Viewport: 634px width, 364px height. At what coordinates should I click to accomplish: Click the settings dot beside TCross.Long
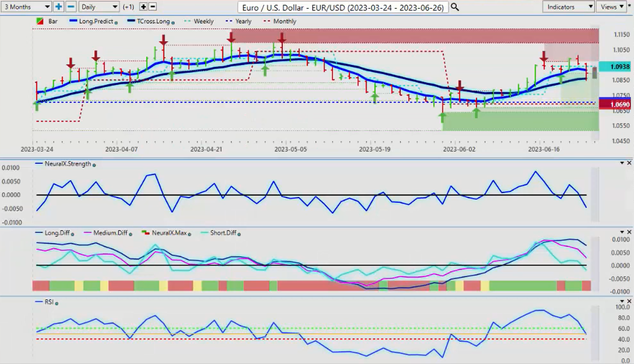[172, 22]
